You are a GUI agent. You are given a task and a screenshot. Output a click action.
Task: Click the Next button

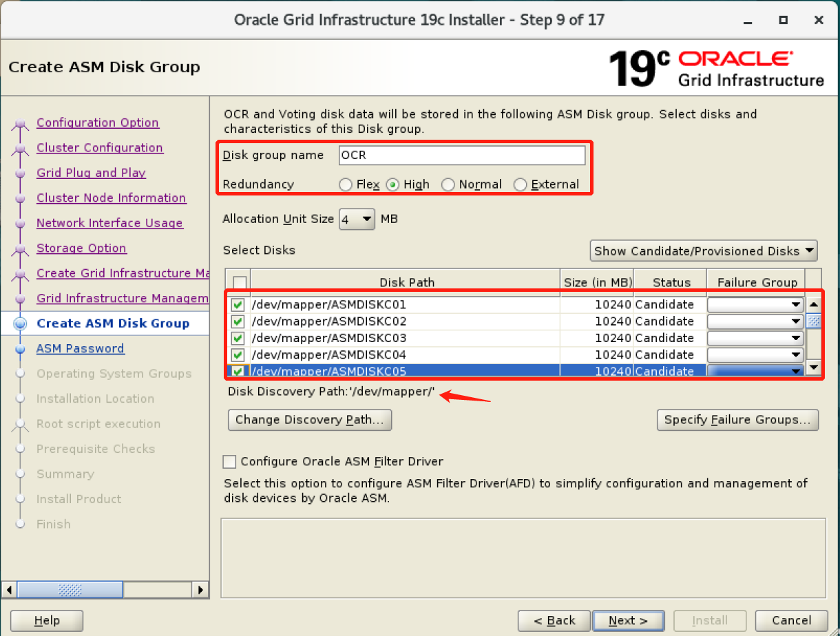pyautogui.click(x=628, y=621)
